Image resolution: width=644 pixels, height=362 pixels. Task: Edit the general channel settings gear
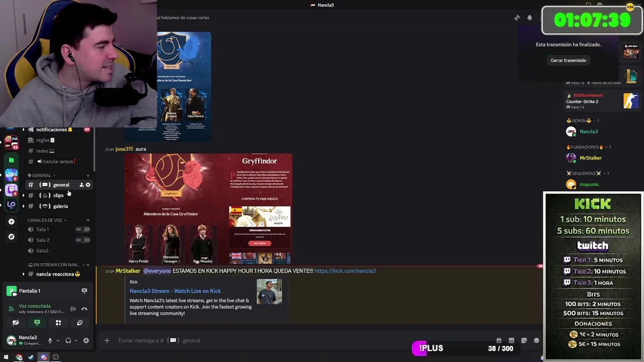[88, 185]
